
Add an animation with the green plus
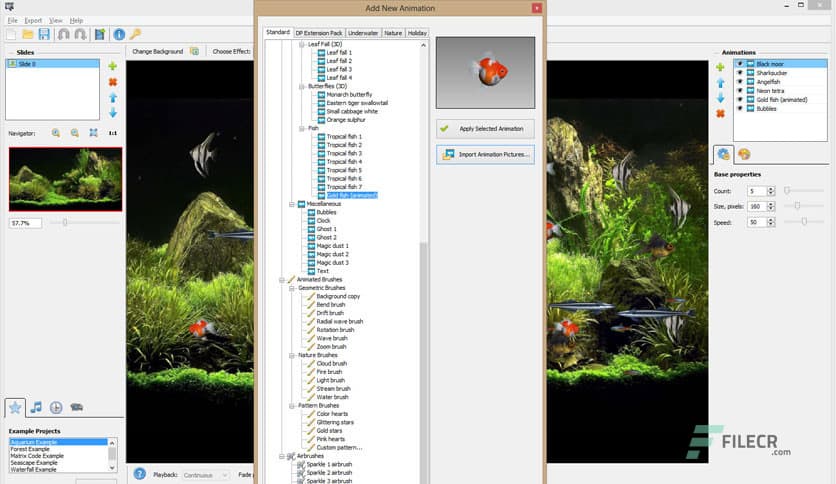click(x=720, y=67)
